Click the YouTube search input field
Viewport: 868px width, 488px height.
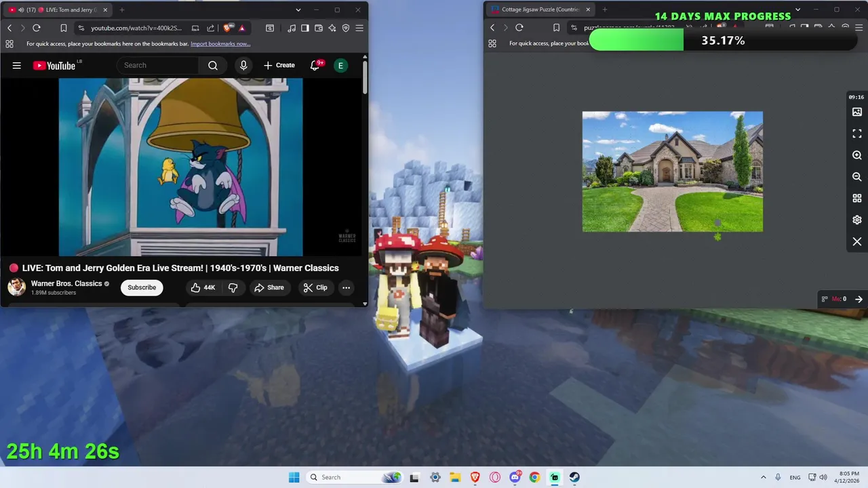158,65
